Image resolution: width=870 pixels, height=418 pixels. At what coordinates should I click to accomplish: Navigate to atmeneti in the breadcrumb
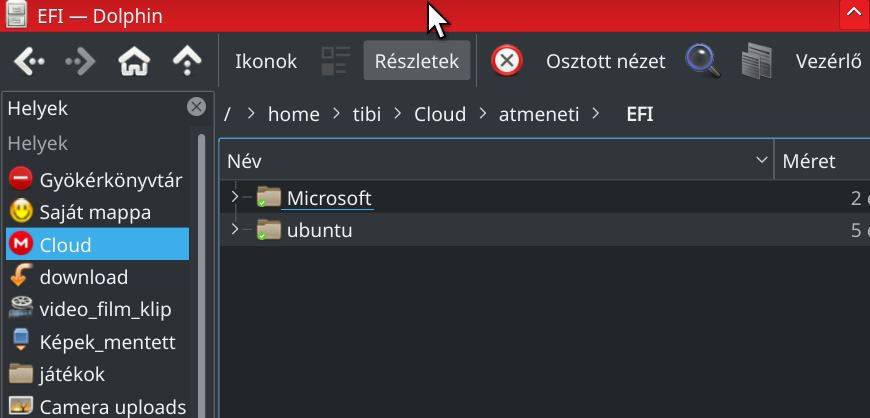click(x=539, y=114)
